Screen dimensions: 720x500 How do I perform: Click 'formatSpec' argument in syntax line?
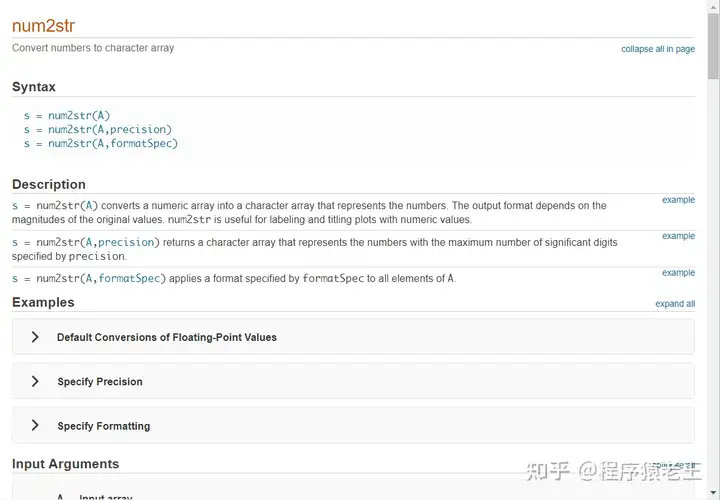[x=141, y=143]
